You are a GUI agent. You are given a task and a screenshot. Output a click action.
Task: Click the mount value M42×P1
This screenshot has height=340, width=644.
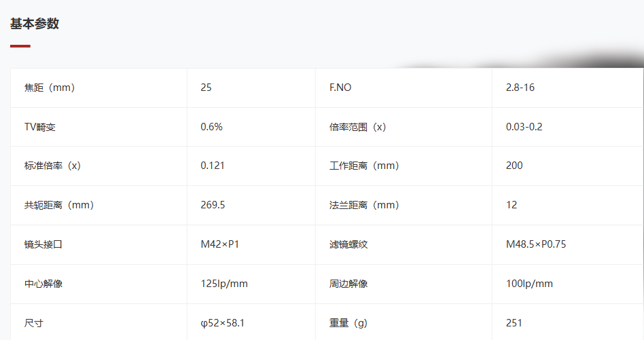(x=219, y=244)
